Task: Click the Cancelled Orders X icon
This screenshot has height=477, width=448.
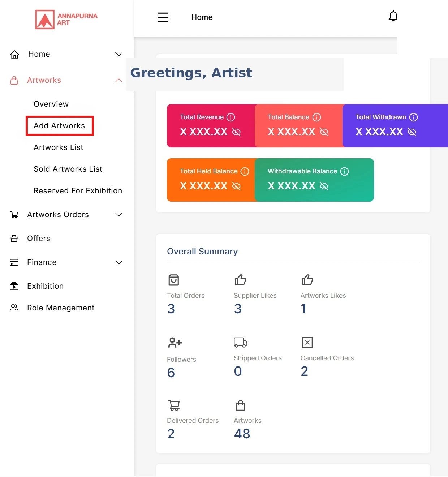Action: tap(307, 342)
